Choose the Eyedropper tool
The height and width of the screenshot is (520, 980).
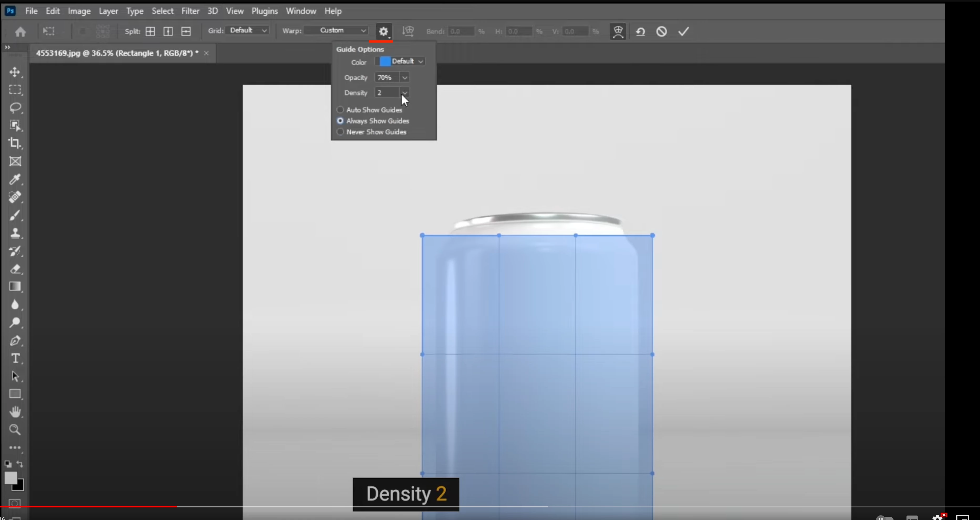15,179
